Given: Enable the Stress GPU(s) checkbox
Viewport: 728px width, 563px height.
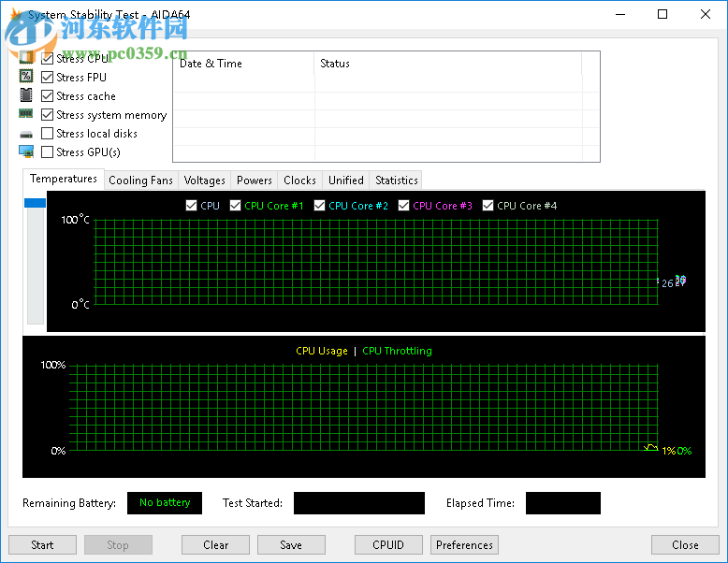Looking at the screenshot, I should [48, 152].
